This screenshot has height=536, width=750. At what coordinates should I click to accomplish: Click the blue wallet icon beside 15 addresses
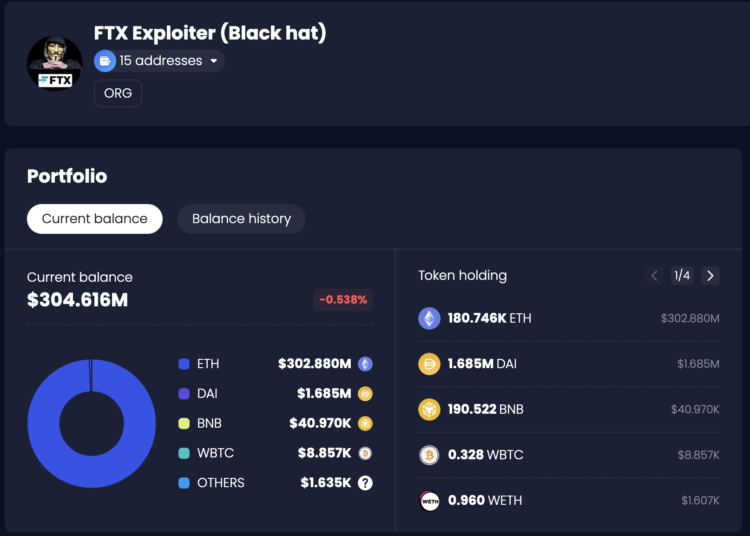[x=105, y=61]
